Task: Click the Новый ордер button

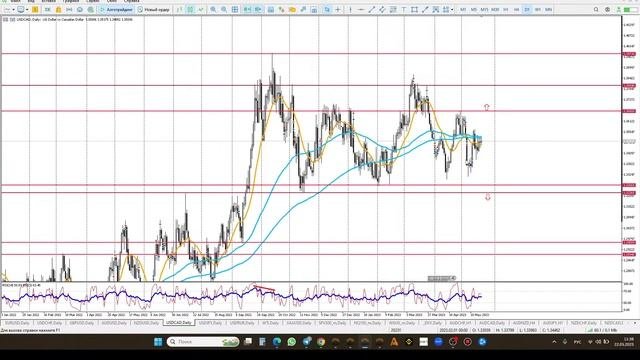Action: tap(154, 9)
